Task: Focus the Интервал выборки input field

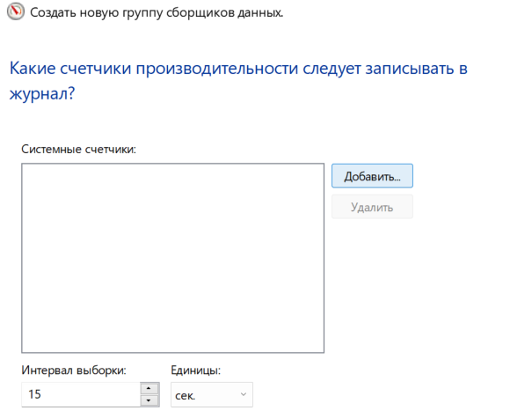Action: coord(81,394)
